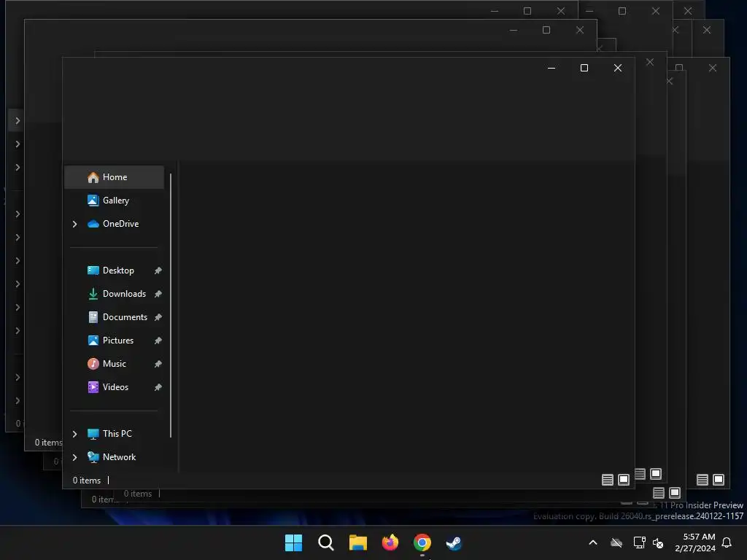The width and height of the screenshot is (747, 560).
Task: Switch rightmost background window to details view
Action: coord(703,480)
